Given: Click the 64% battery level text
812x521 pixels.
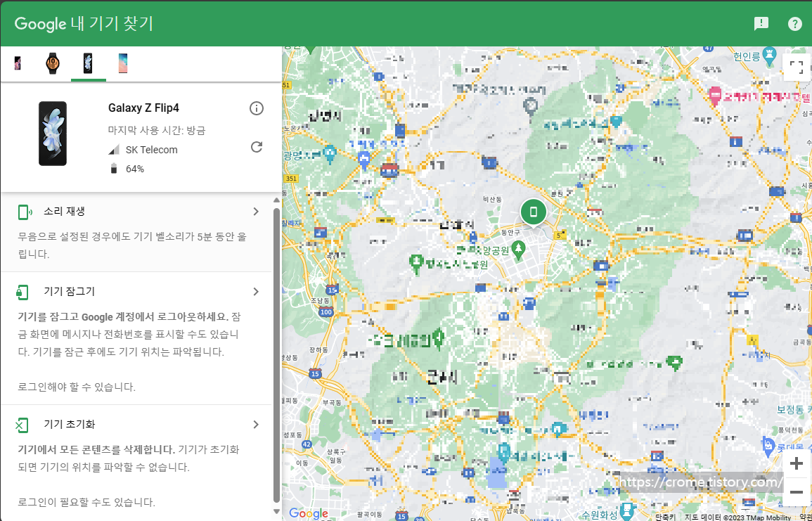Looking at the screenshot, I should coord(135,169).
